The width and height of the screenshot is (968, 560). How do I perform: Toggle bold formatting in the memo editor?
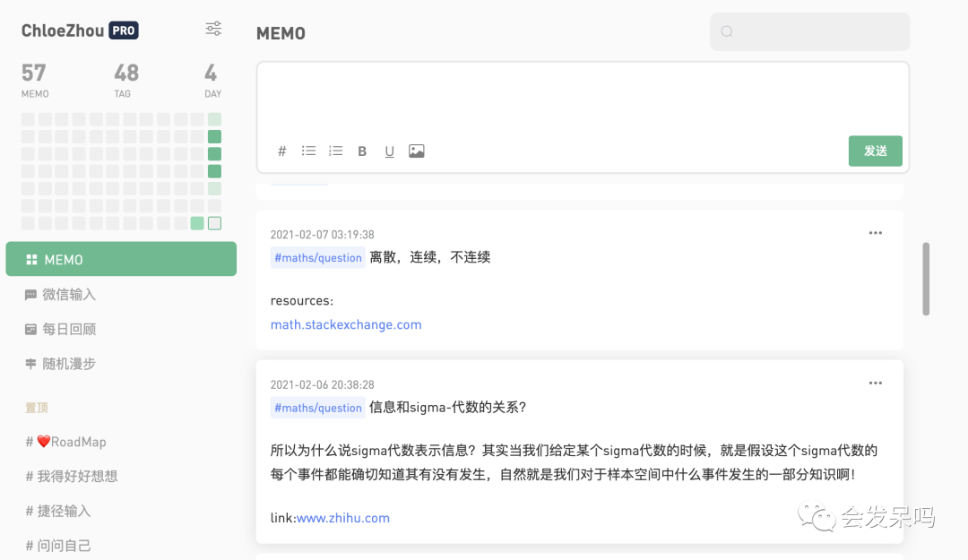point(362,151)
